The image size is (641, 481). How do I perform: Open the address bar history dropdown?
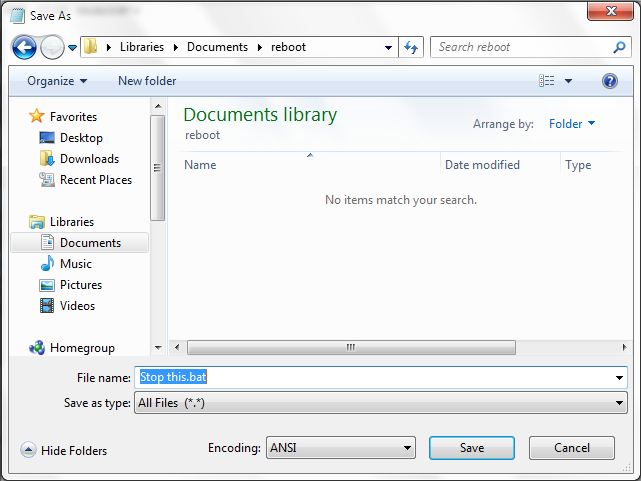pyautogui.click(x=388, y=48)
